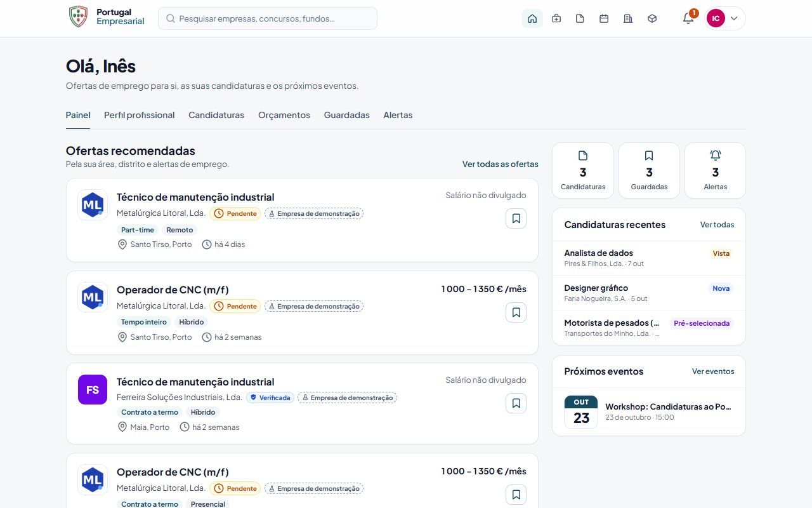The width and height of the screenshot is (812, 508).
Task: Open the home icon in top navigation
Action: (532, 18)
